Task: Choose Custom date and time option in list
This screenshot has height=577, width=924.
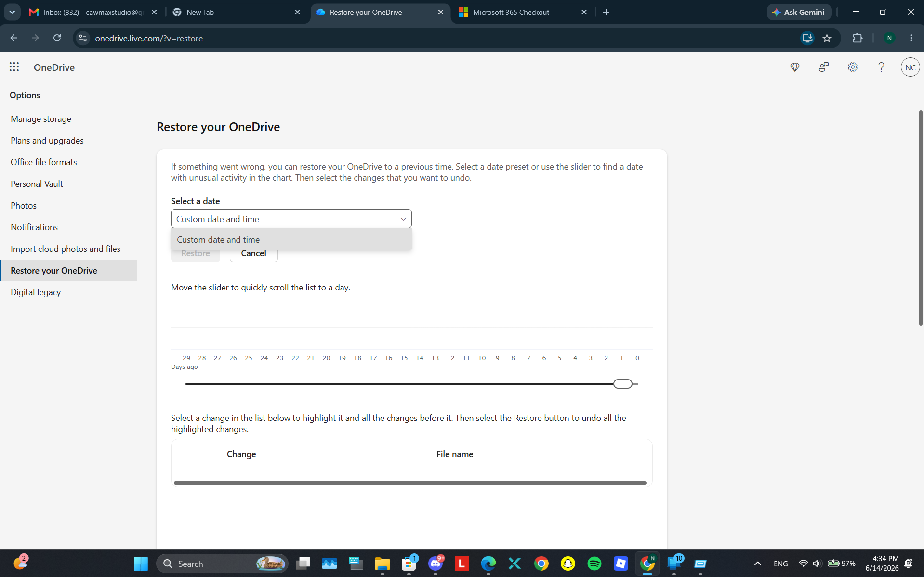Action: coord(291,239)
